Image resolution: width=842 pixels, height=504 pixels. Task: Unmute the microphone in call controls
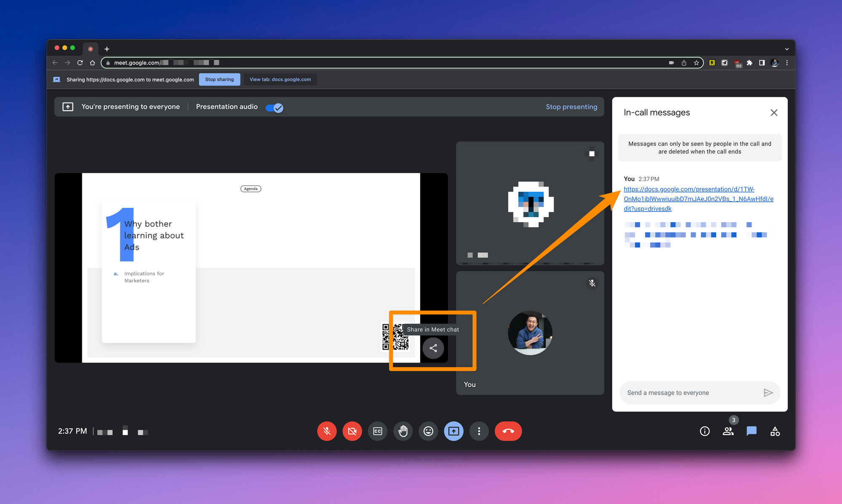pyautogui.click(x=327, y=431)
